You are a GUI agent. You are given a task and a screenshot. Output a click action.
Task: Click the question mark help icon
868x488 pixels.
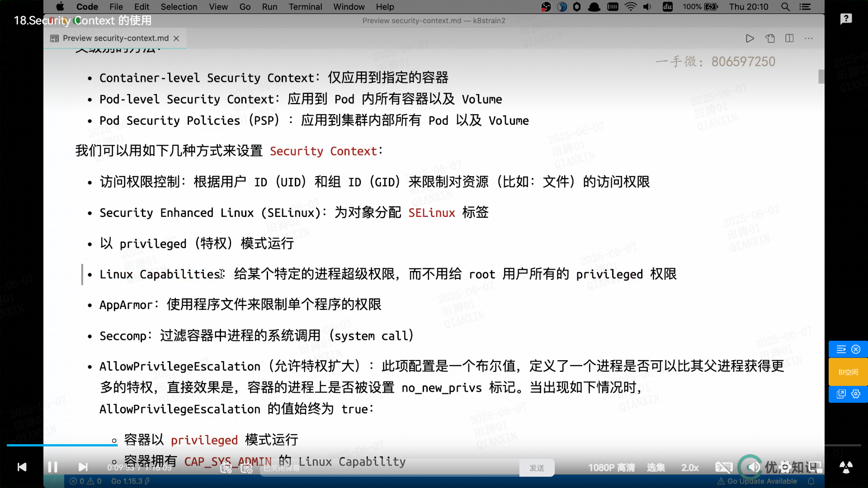tap(846, 19)
